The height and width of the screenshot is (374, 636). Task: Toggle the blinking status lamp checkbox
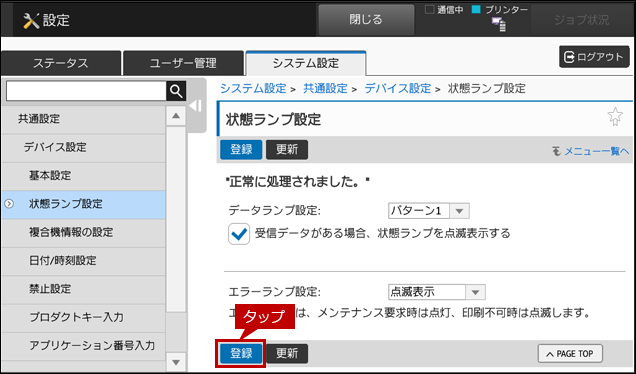click(239, 234)
